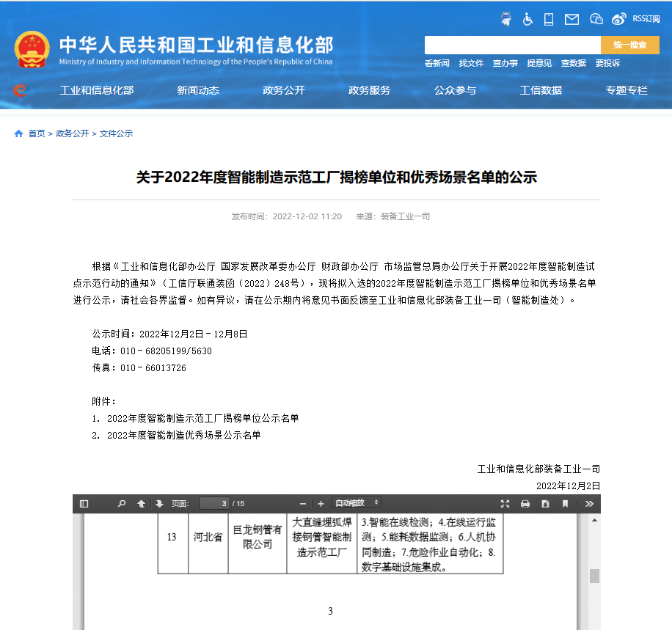Toggle the PDF viewer sidebar

pyautogui.click(x=84, y=504)
